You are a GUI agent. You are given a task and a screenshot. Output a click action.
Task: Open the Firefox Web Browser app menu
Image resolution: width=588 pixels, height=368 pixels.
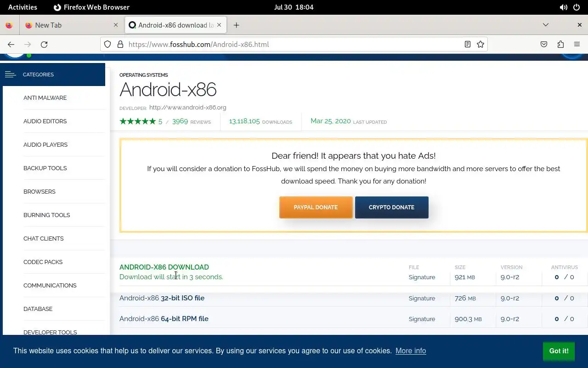91,7
